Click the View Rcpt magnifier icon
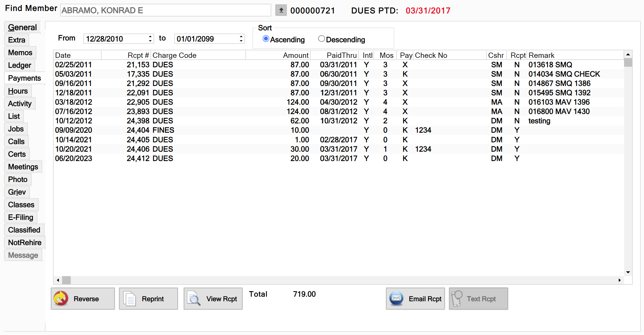The image size is (644, 335). click(x=194, y=298)
